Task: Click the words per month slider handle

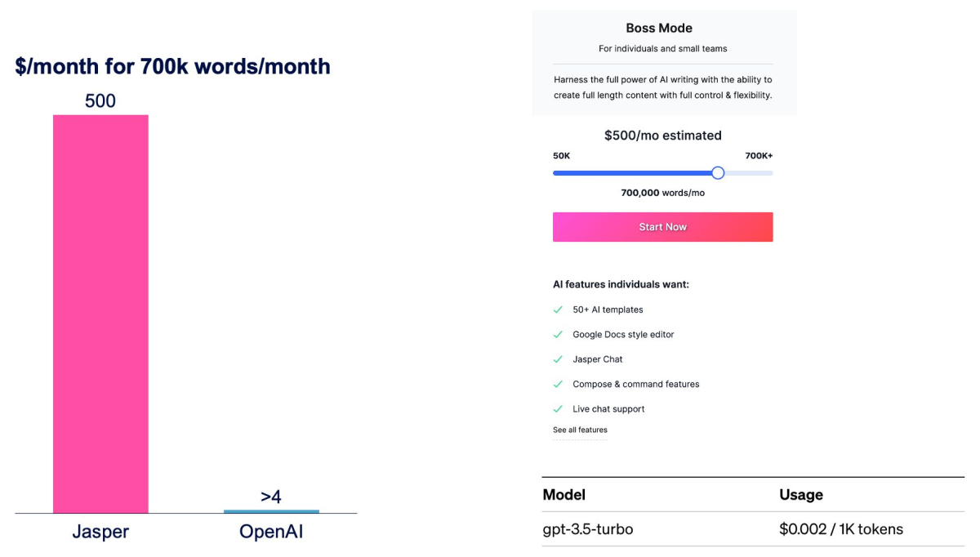Action: coord(718,173)
